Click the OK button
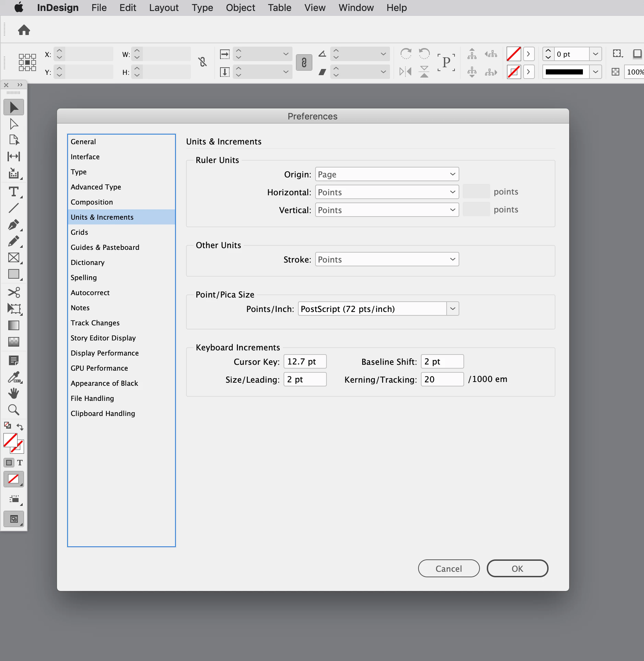The image size is (644, 661). 517,569
